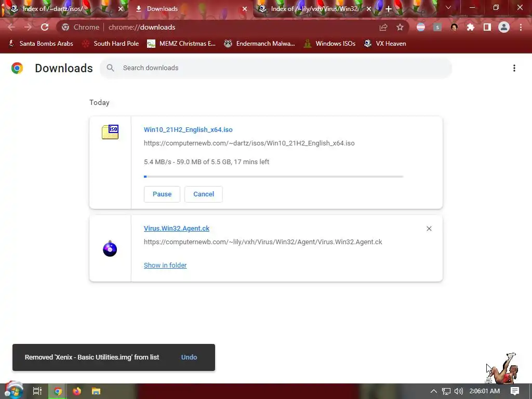Image resolution: width=532 pixels, height=399 pixels.
Task: Click the browser forward arrow
Action: [28, 27]
